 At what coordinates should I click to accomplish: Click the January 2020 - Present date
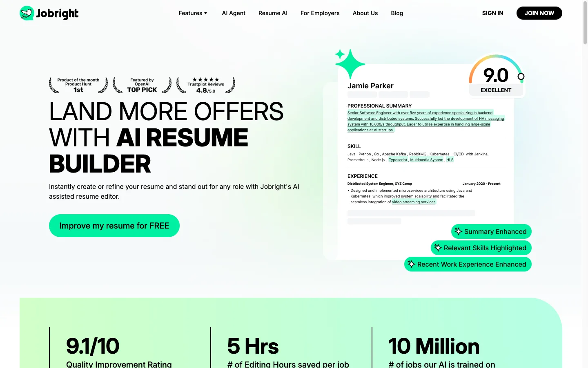point(481,184)
